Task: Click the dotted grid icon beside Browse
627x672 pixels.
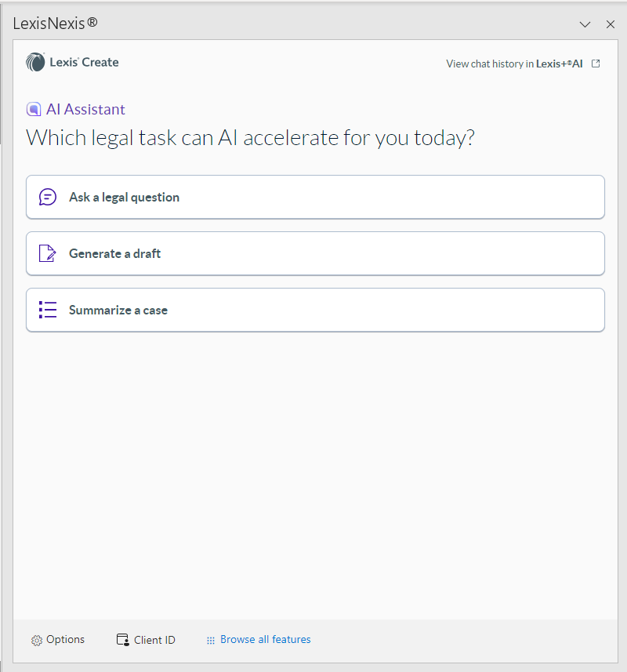Action: [x=211, y=641]
